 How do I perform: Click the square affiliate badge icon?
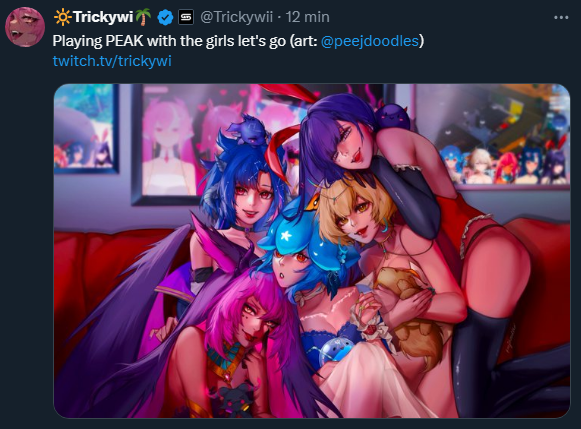(186, 17)
